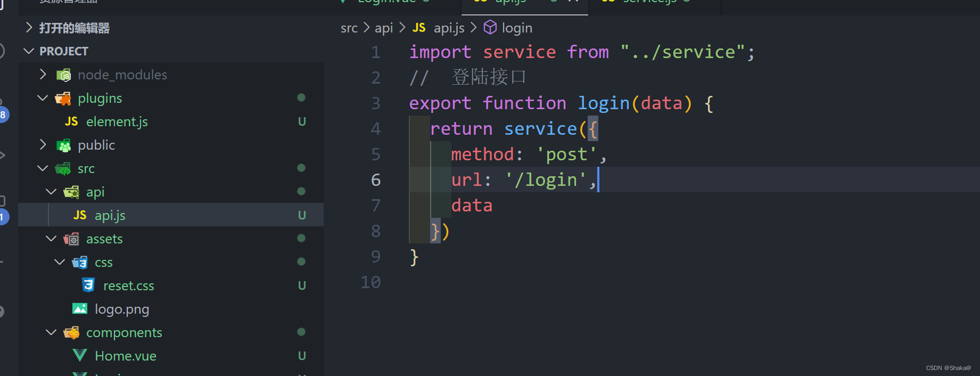Click line number 10 in the gutter

[370, 282]
